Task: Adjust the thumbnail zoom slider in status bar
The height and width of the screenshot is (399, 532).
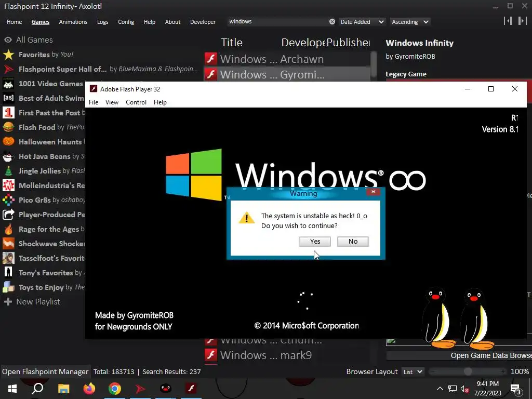Action: pyautogui.click(x=468, y=372)
